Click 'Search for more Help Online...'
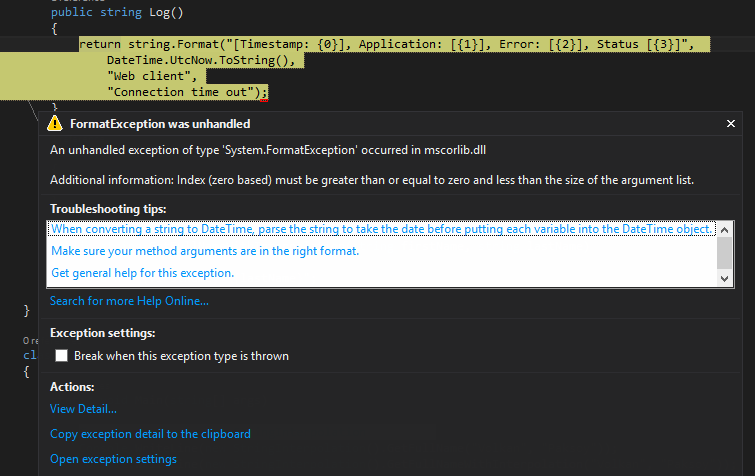 pyautogui.click(x=129, y=301)
